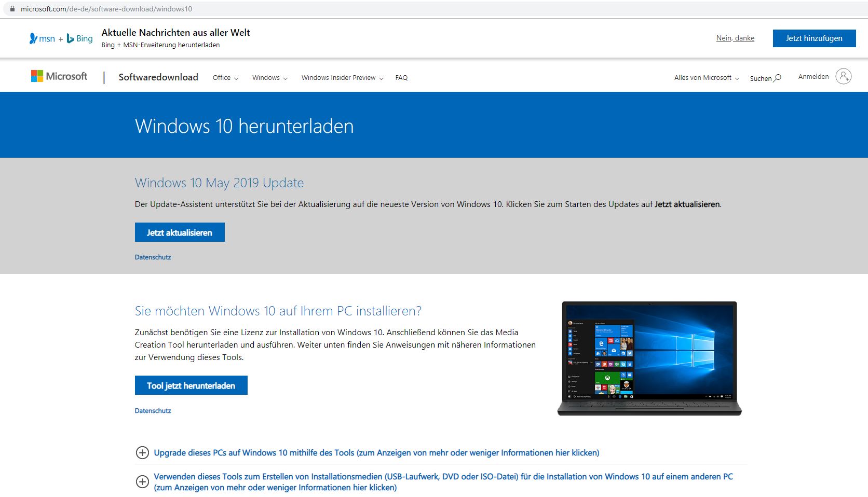868x497 pixels.
Task: Open Windows Insider Preview dropdown
Action: 343,78
